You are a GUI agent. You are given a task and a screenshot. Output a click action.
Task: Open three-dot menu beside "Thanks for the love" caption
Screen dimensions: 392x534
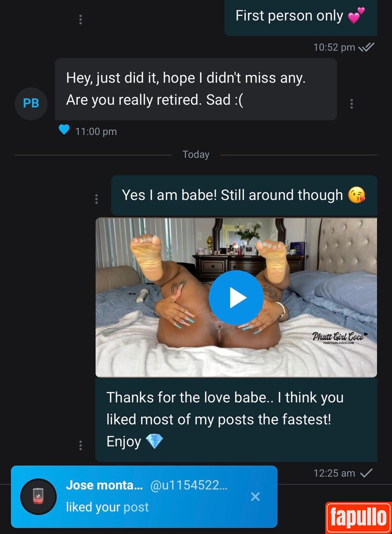(x=81, y=445)
